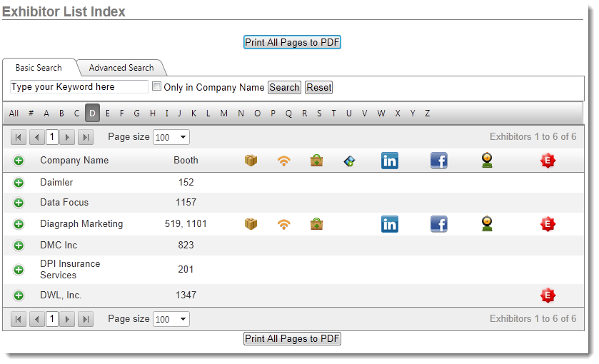Enable Only in Company Name checkbox
Viewport: 599px width, 364px height.
point(156,87)
